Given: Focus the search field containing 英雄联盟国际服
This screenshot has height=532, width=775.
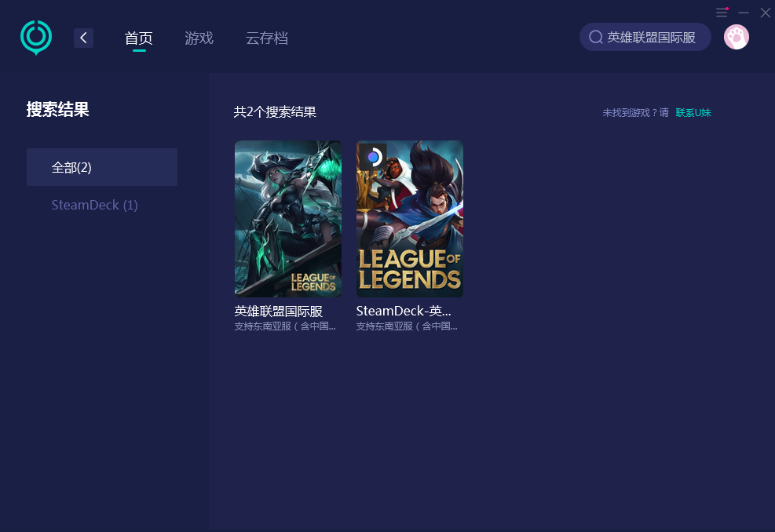Looking at the screenshot, I should [x=645, y=37].
